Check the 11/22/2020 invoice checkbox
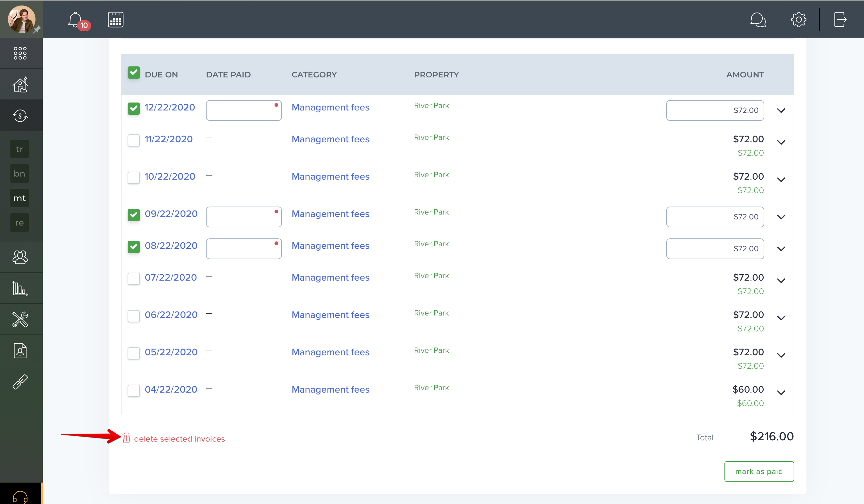Screen dimensions: 864x504 [134, 140]
